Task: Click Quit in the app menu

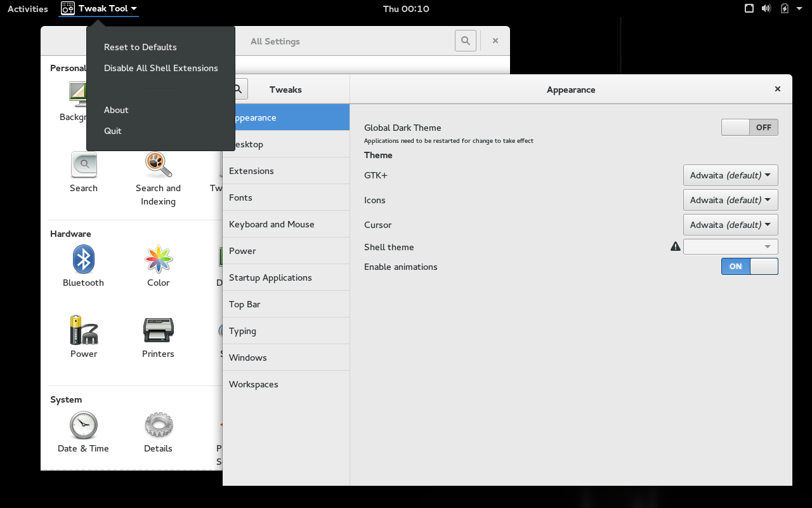Action: 113,131
